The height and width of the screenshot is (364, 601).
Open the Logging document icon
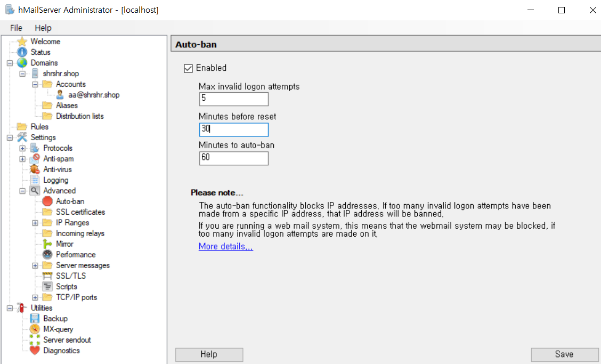35,180
